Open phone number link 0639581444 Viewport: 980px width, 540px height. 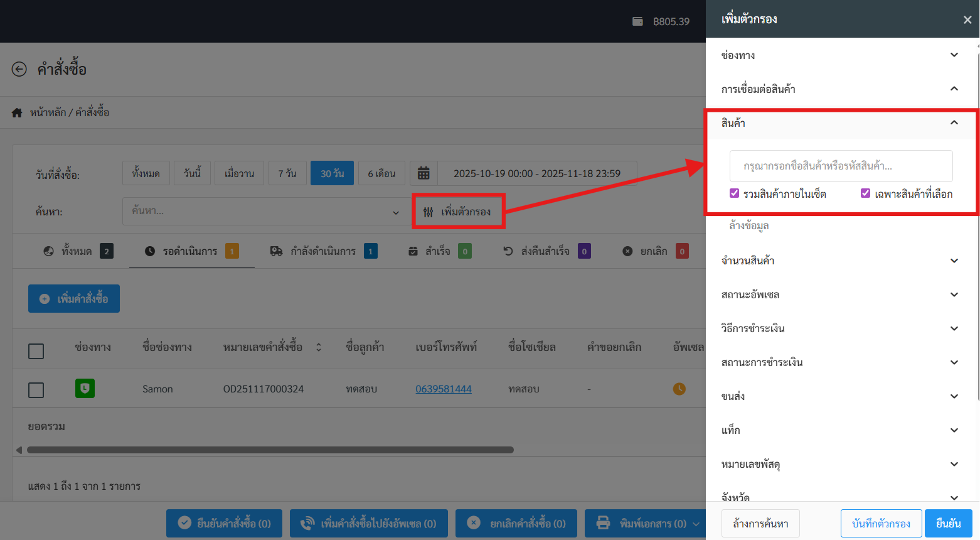(x=443, y=389)
